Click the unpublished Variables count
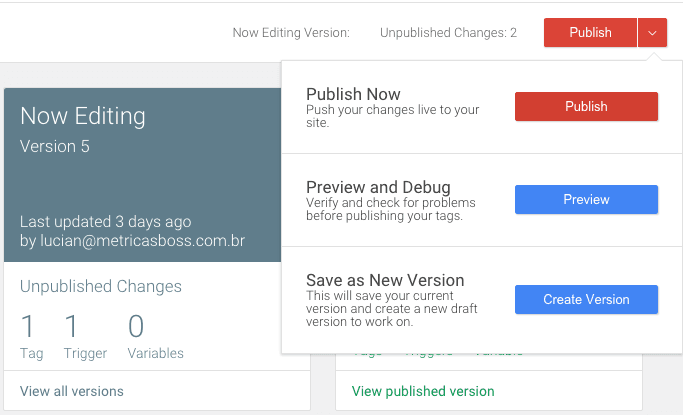The height and width of the screenshot is (415, 686). point(136,327)
